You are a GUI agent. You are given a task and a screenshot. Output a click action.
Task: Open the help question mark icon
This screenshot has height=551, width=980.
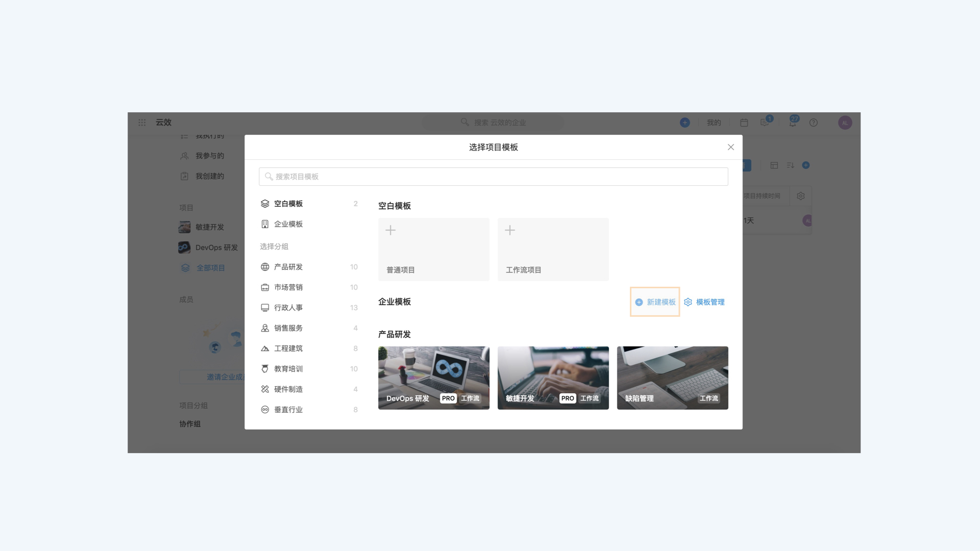(x=814, y=122)
